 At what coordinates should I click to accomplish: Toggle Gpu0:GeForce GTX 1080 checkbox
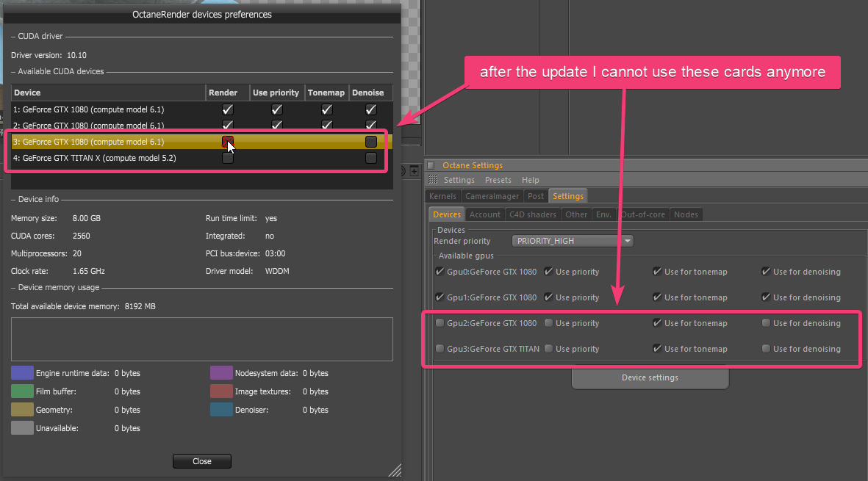coord(440,272)
